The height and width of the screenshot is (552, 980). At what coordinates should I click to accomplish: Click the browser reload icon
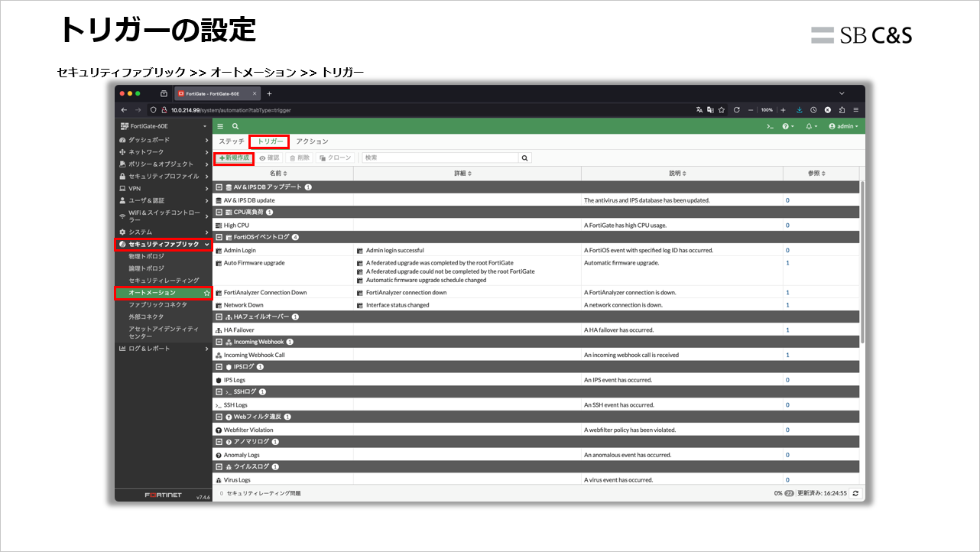tap(736, 110)
